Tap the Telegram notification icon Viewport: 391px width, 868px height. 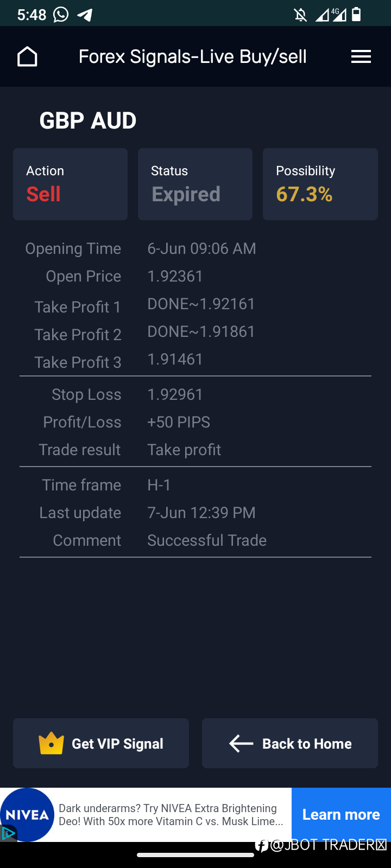tap(85, 15)
